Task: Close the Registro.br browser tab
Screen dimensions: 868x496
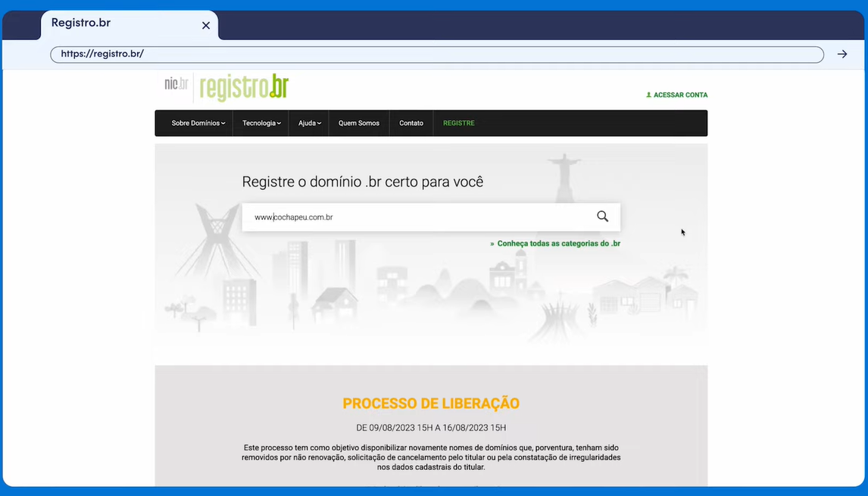Action: coord(206,26)
